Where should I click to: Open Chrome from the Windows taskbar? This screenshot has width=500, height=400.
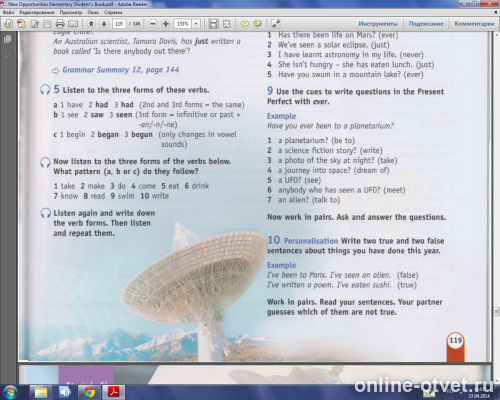click(x=89, y=392)
